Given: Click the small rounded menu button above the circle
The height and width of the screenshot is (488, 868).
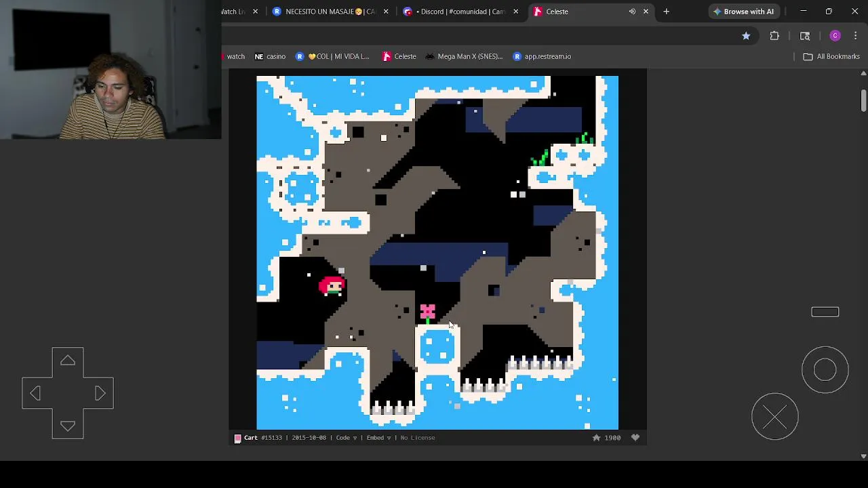Looking at the screenshot, I should tap(825, 312).
